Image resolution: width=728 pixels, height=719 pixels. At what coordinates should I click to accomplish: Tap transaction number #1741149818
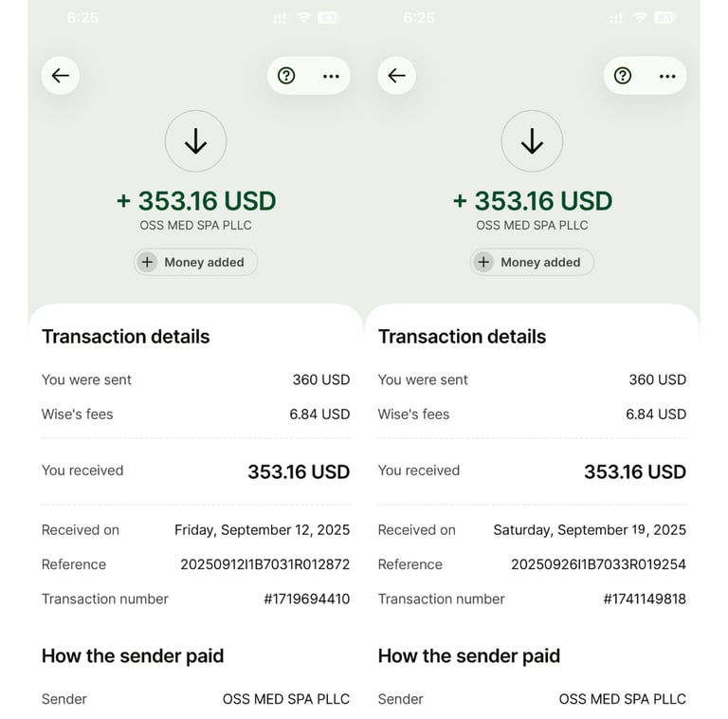pyautogui.click(x=644, y=599)
